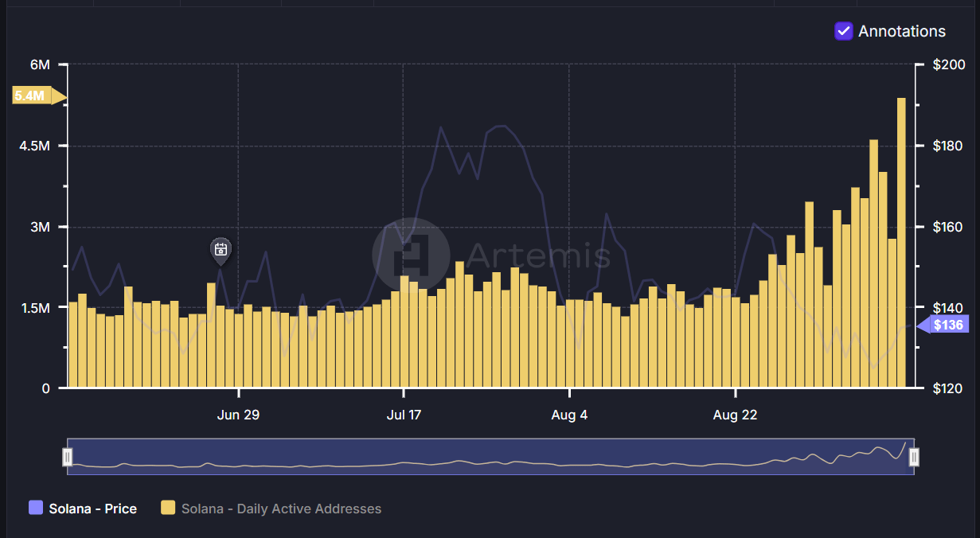Click the Aug 22 date axis label
Screen dimensions: 980x538
pos(735,415)
